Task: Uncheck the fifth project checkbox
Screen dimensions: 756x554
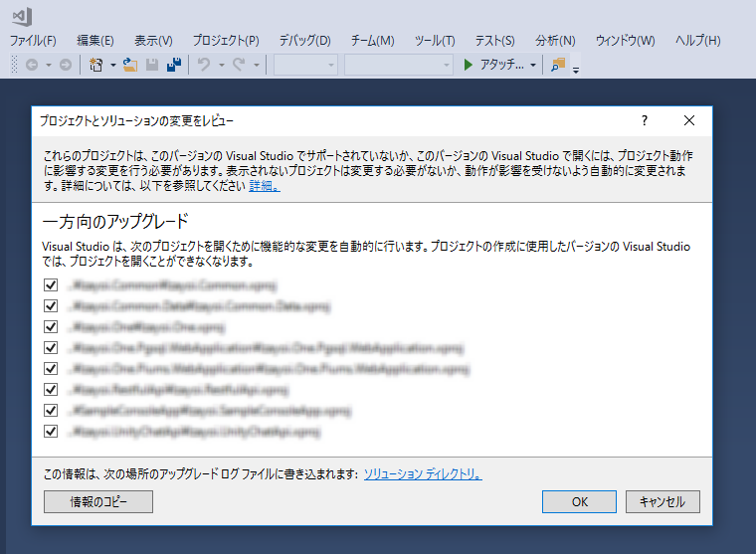Action: point(51,368)
